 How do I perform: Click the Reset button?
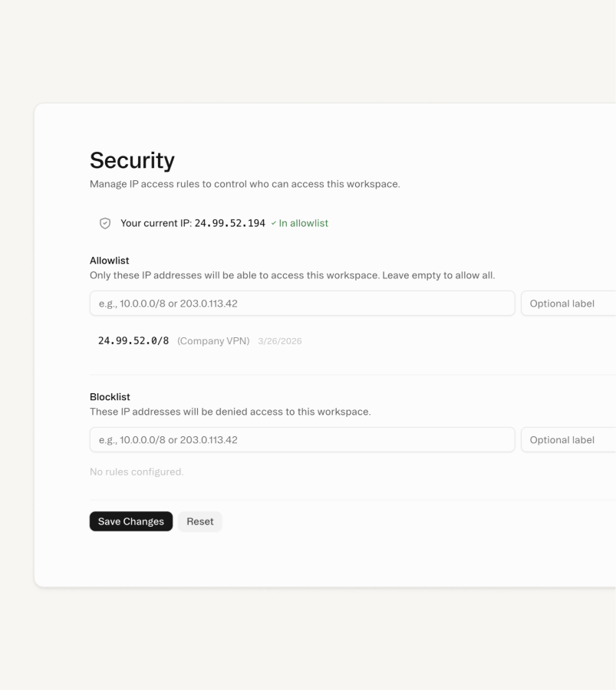[199, 521]
